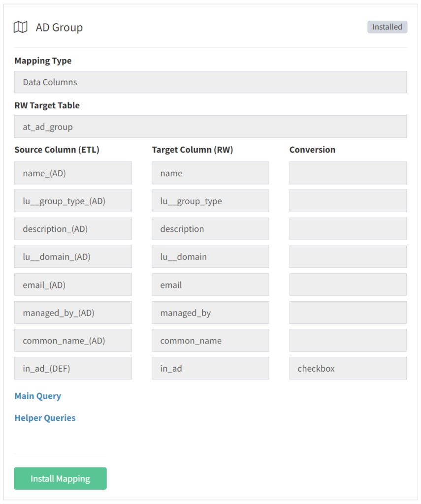Select the email target column field
The height and width of the screenshot is (504, 421).
click(x=210, y=284)
